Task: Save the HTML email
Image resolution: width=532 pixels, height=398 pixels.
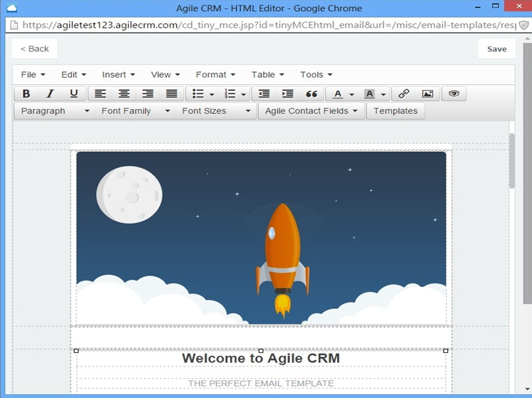Action: [x=497, y=49]
